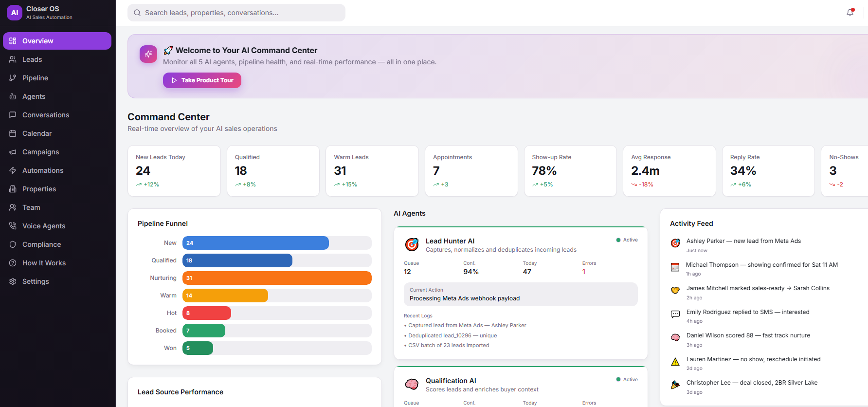868x407 pixels.
Task: Click 'Deduplicated lead_10296 — unique' log
Action: (x=451, y=335)
